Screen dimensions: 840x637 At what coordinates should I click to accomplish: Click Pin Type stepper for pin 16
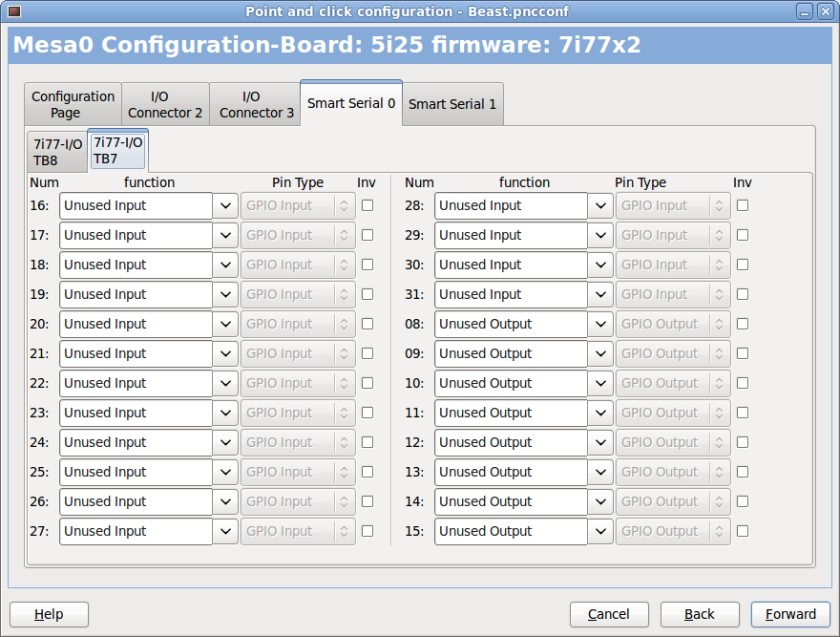(x=344, y=206)
